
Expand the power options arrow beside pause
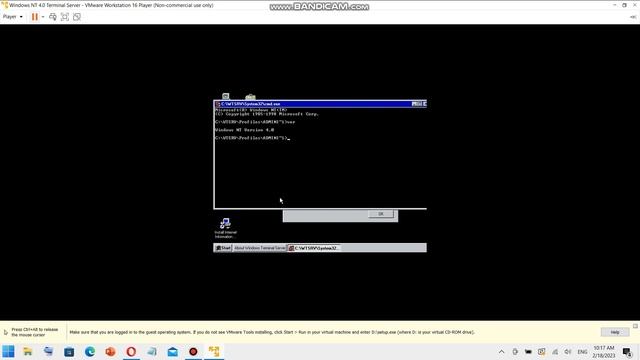(43, 17)
